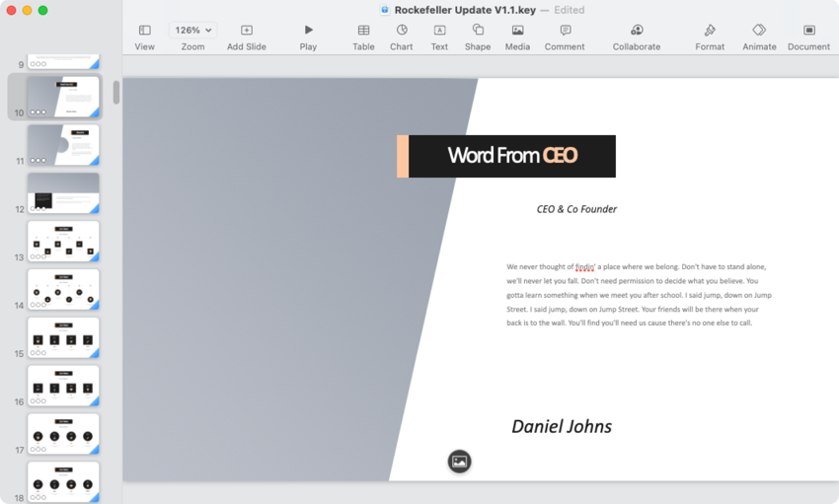Select slide 9 thumbnail
Screen dimensions: 839x504
63,61
